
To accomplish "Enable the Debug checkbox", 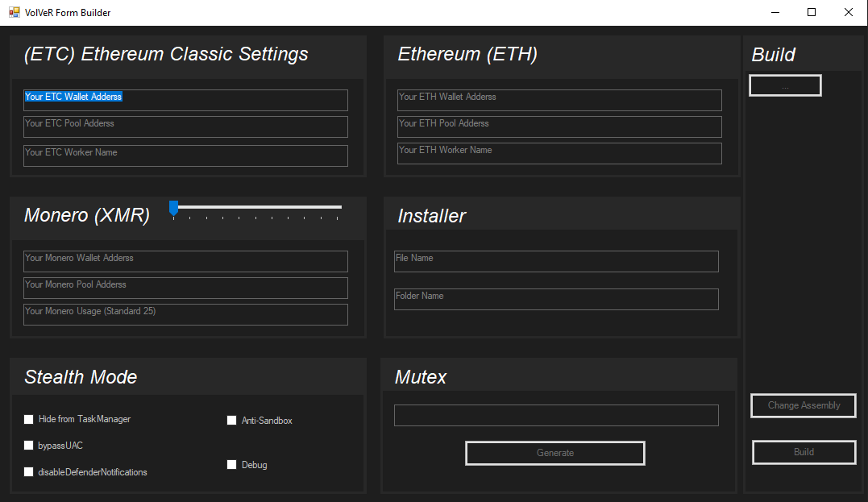I will [x=232, y=465].
